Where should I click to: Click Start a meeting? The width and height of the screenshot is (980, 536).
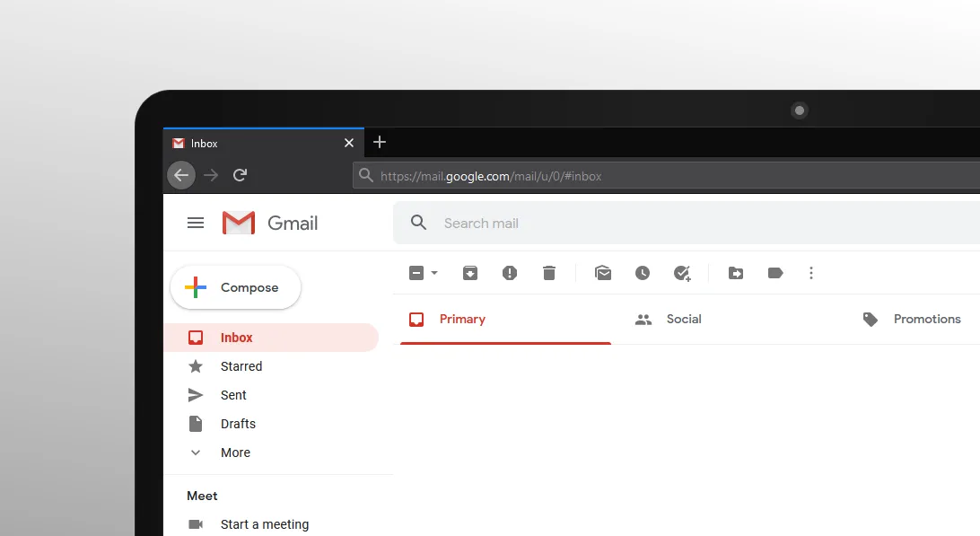pyautogui.click(x=265, y=524)
